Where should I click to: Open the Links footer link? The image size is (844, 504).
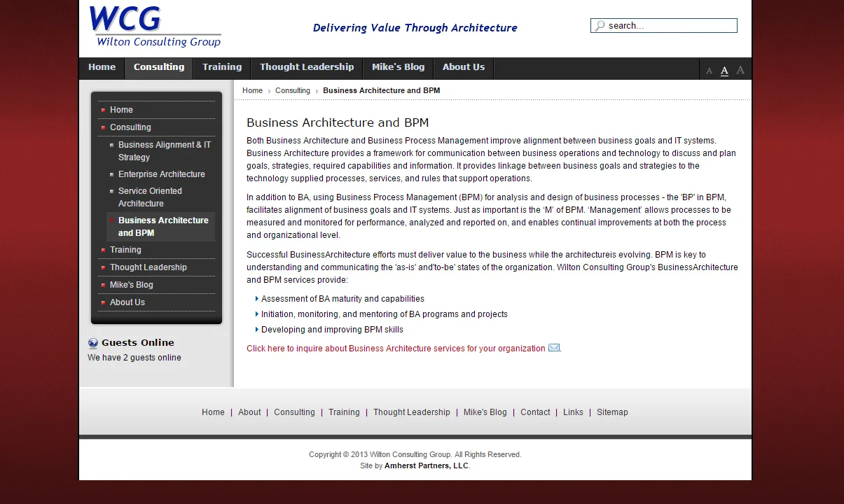coord(573,412)
